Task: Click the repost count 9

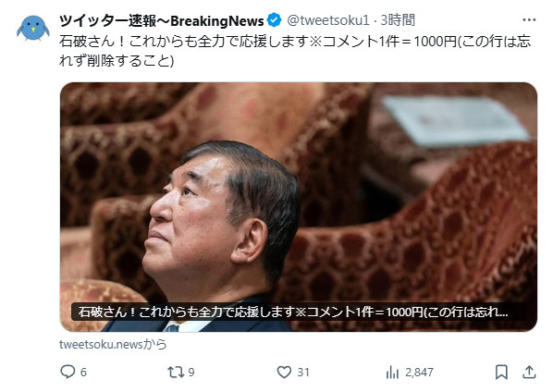Action: coord(191,373)
